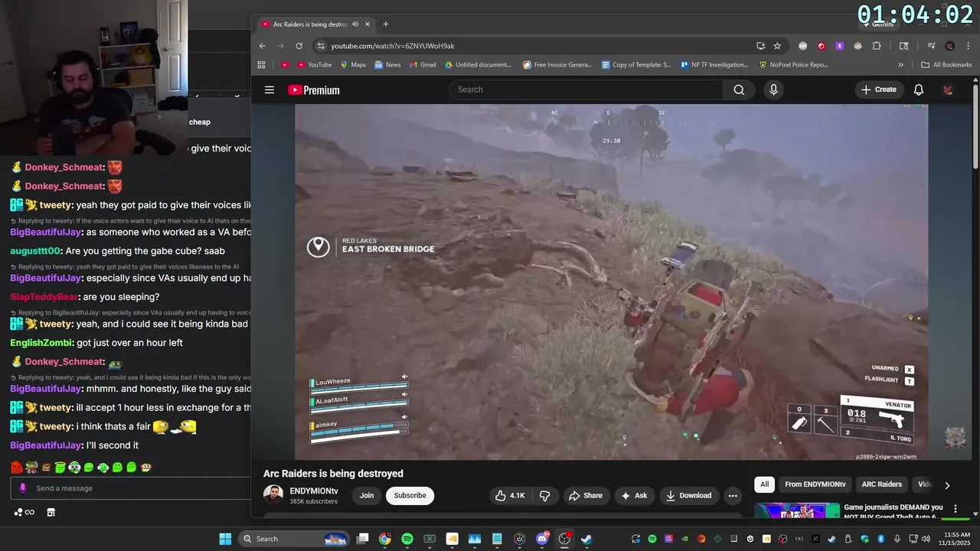The image size is (980, 551).
Task: Subscribe to ENDYMIONtv
Action: (x=410, y=496)
